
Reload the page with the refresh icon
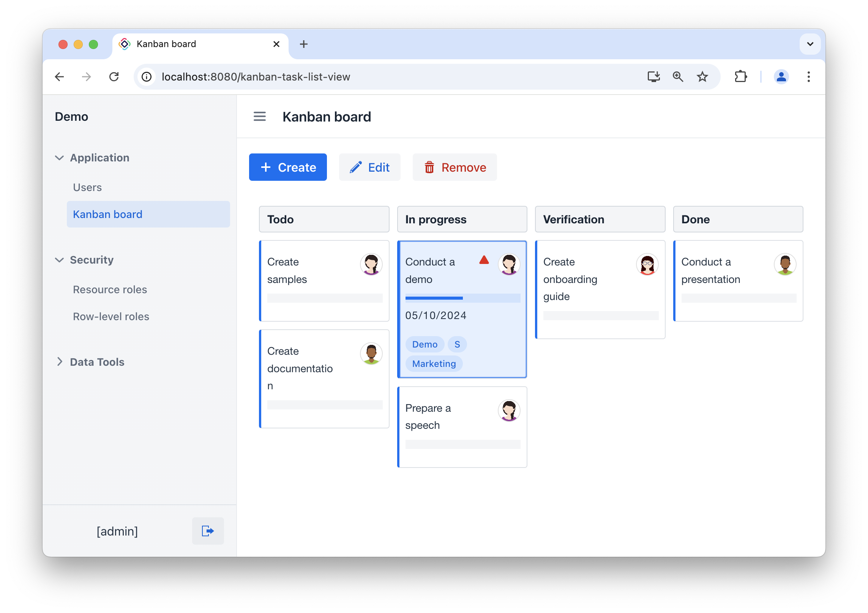pyautogui.click(x=114, y=77)
